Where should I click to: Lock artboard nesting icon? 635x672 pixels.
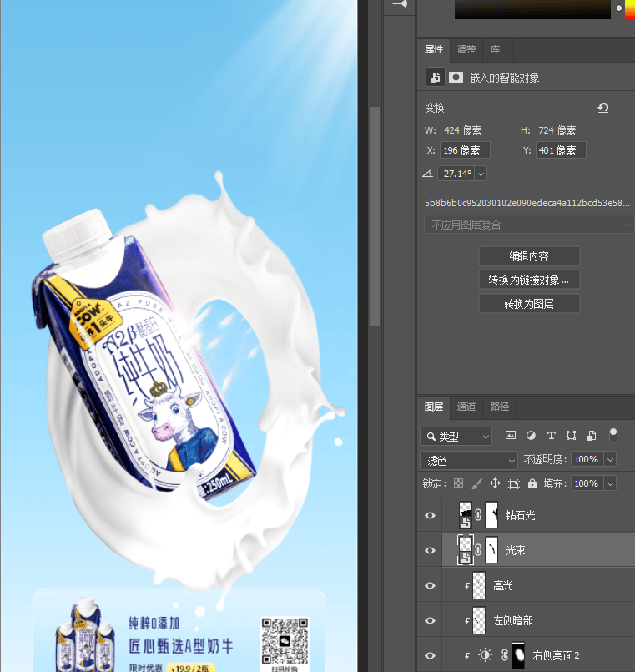click(513, 484)
